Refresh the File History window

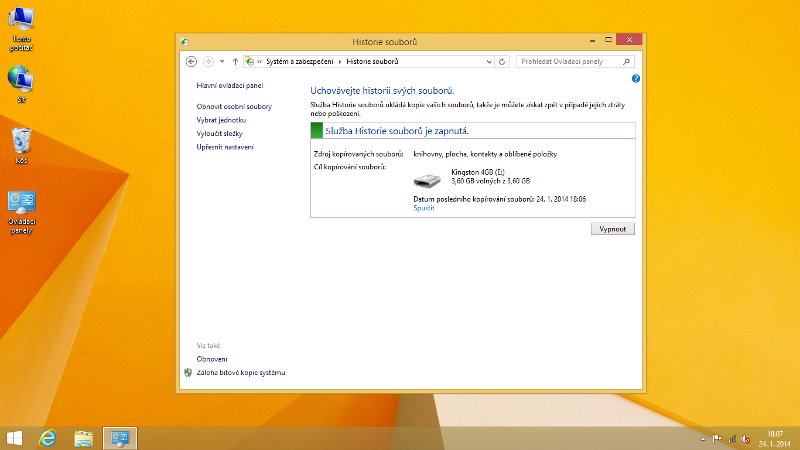coord(502,62)
